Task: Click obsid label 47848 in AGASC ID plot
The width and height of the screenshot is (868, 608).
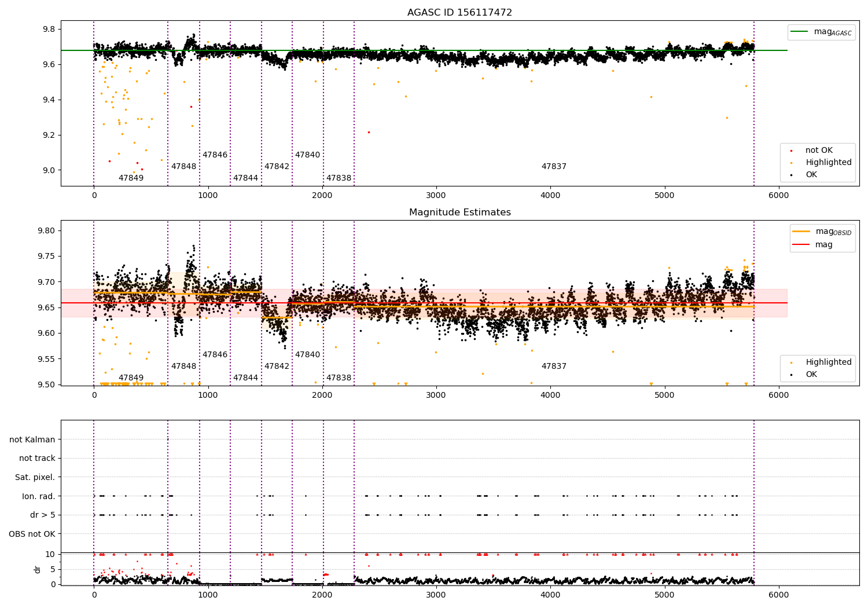Action: tap(183, 167)
